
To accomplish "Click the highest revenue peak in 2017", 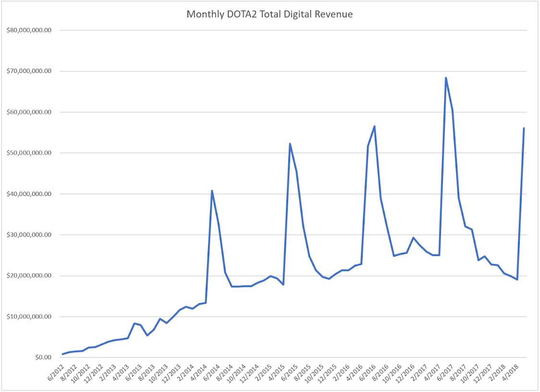I will coord(446,78).
